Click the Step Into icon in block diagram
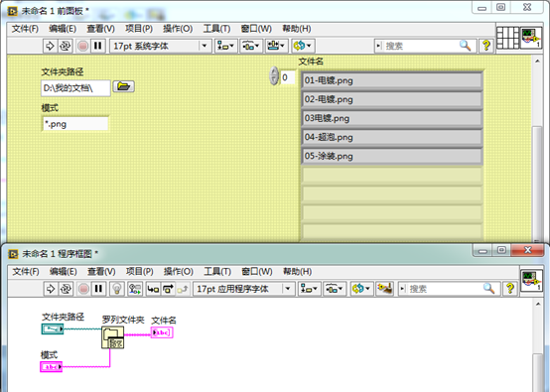This screenshot has height=392, width=550. pyautogui.click(x=153, y=289)
